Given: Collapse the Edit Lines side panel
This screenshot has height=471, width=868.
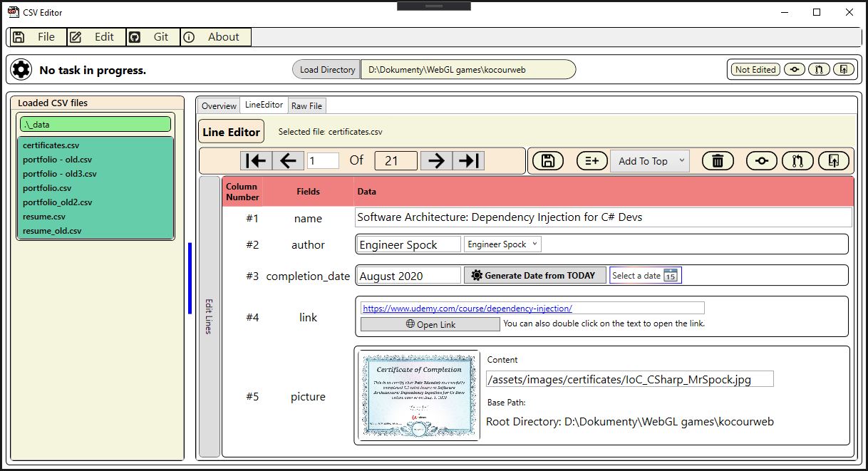Looking at the screenshot, I should coord(209,316).
